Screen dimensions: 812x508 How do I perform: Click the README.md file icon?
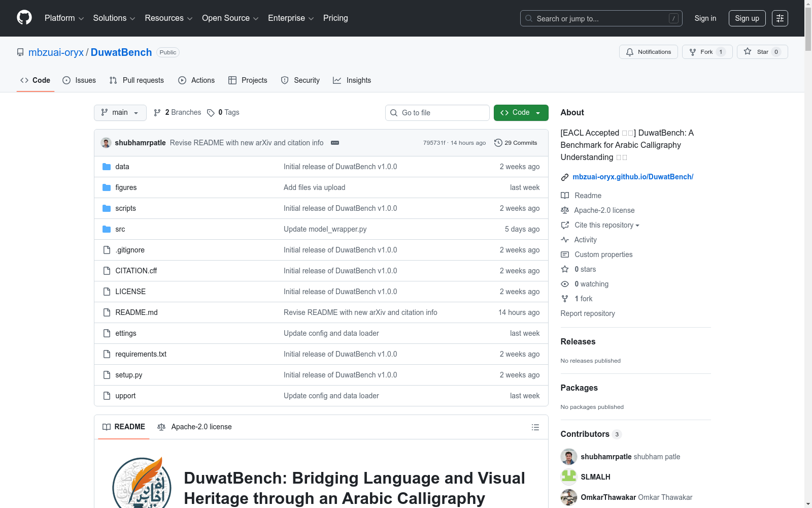[107, 312]
